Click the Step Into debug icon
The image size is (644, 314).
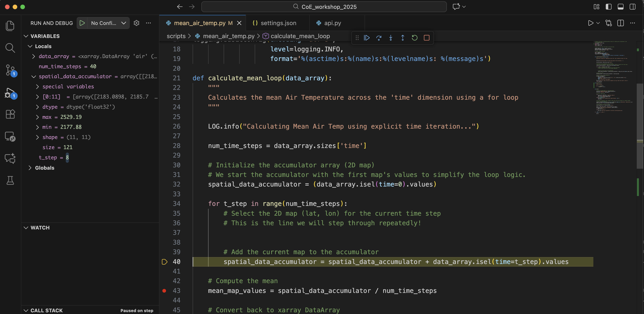[391, 38]
